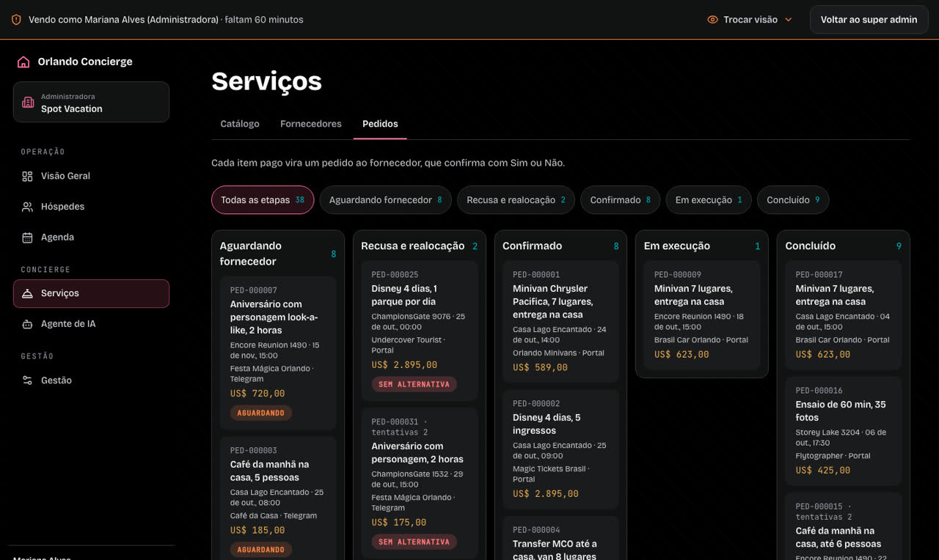Click the eye icon next to Trocar visão

(712, 20)
